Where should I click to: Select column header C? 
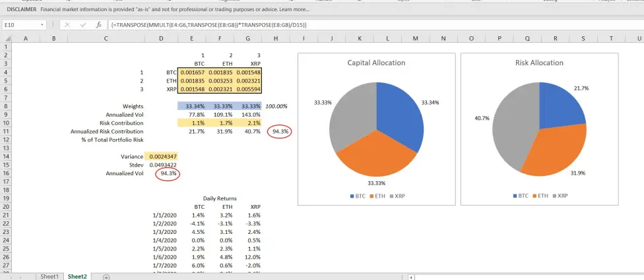(106, 38)
